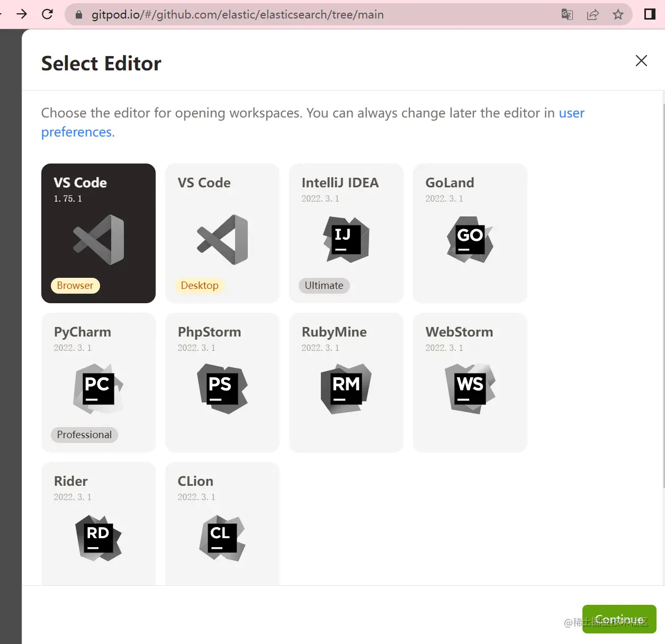Click version 2022.3.1 under GoLand
The height and width of the screenshot is (644, 665).
(x=444, y=198)
